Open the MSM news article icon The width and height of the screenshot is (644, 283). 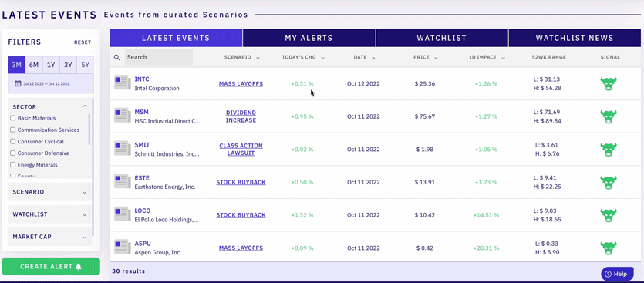pos(123,116)
